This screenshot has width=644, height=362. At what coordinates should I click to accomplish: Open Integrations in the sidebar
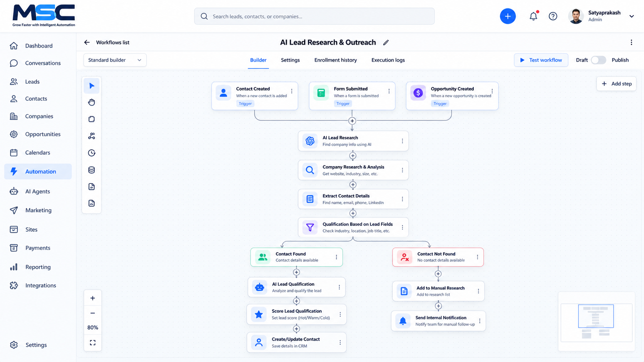(x=38, y=285)
